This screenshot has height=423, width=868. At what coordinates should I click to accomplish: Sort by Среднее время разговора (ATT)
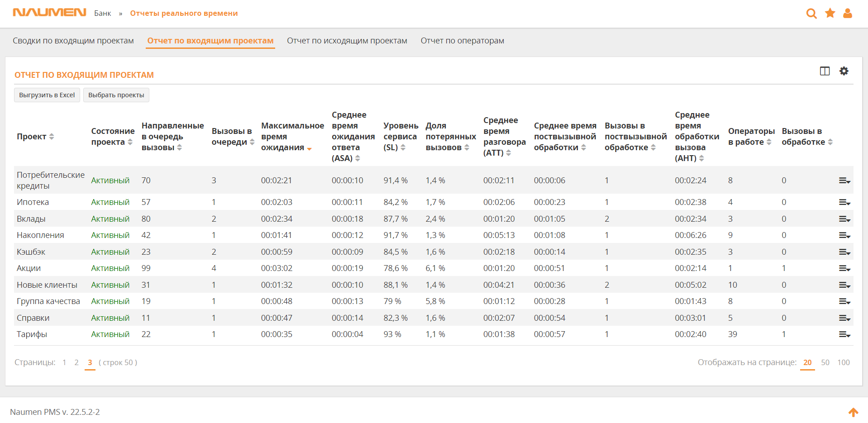point(504,137)
